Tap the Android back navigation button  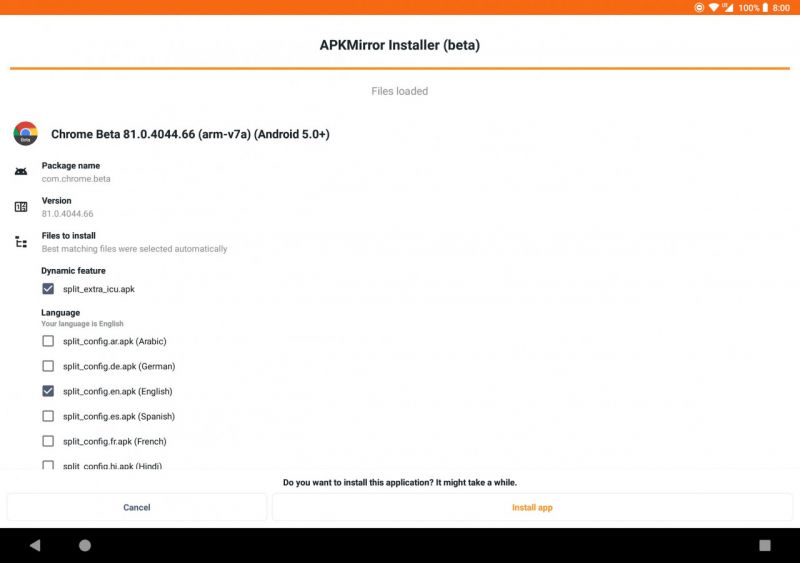click(35, 545)
